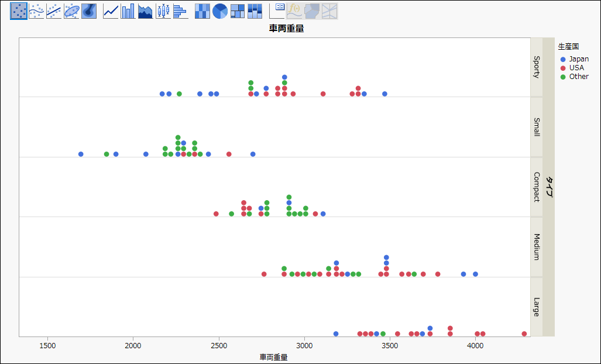
Task: Click the USA red legend marker
Action: 563,68
